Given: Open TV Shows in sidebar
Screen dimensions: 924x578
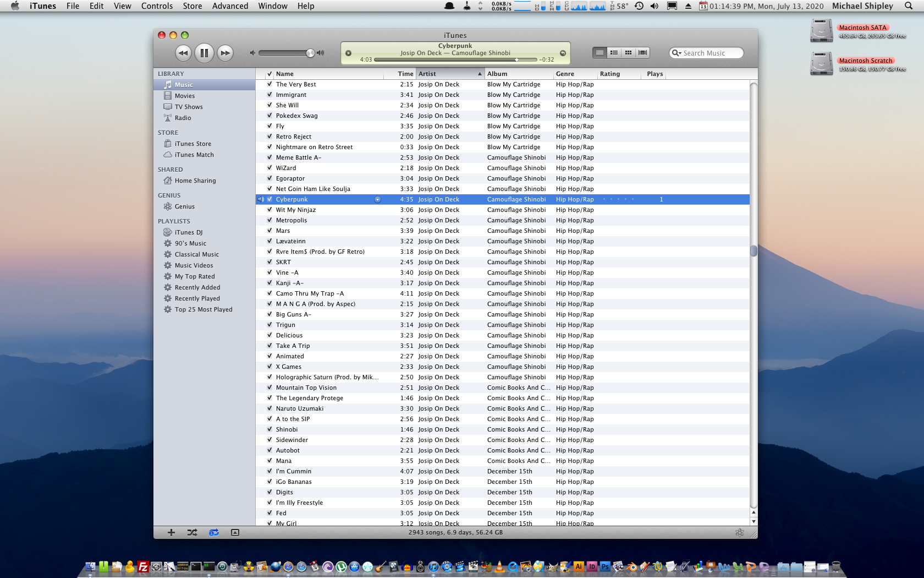Looking at the screenshot, I should pyautogui.click(x=205, y=107).
